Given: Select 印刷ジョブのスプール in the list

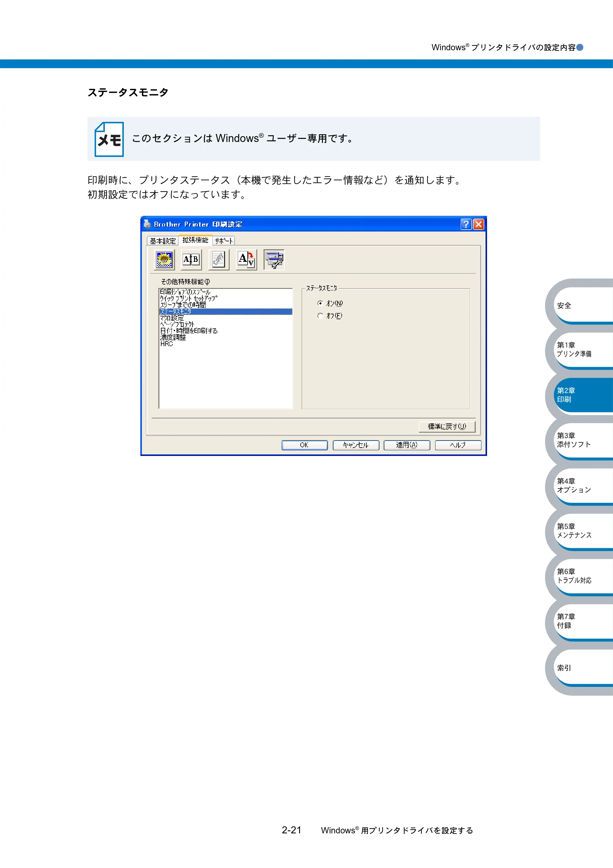Looking at the screenshot, I should tap(226, 292).
